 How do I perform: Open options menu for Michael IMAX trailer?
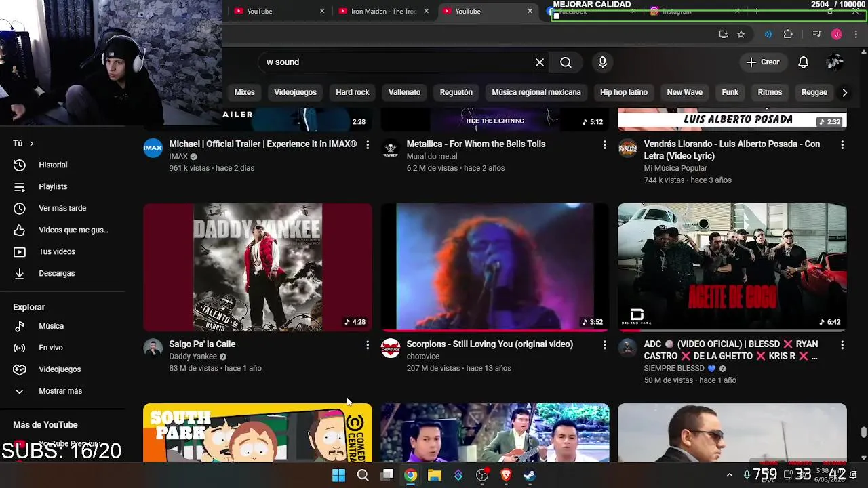[368, 145]
